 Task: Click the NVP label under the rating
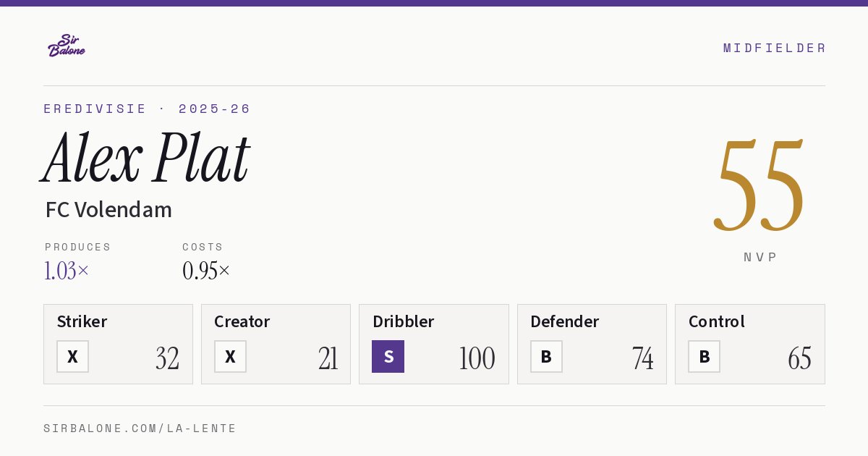[x=760, y=257]
